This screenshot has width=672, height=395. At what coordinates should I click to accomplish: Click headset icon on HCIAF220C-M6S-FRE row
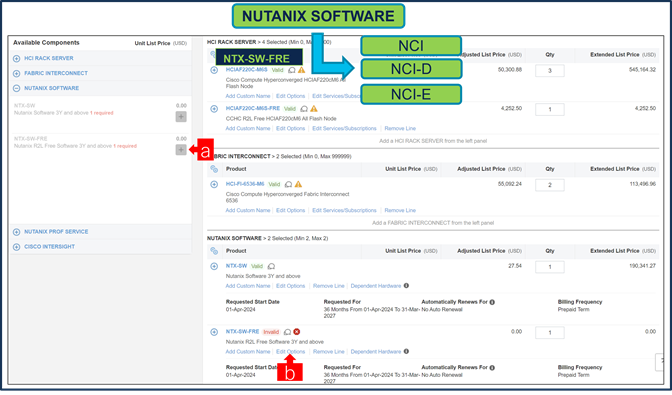coord(304,109)
